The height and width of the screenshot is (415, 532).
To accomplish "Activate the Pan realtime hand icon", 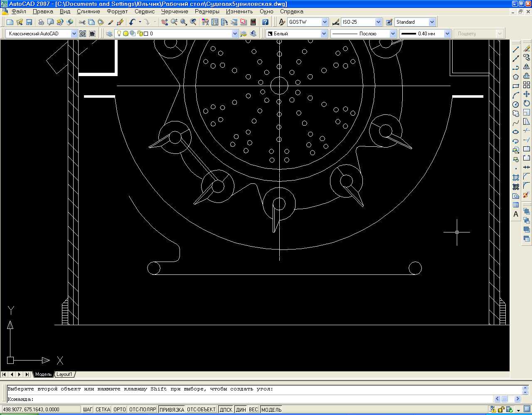I will click(x=165, y=22).
